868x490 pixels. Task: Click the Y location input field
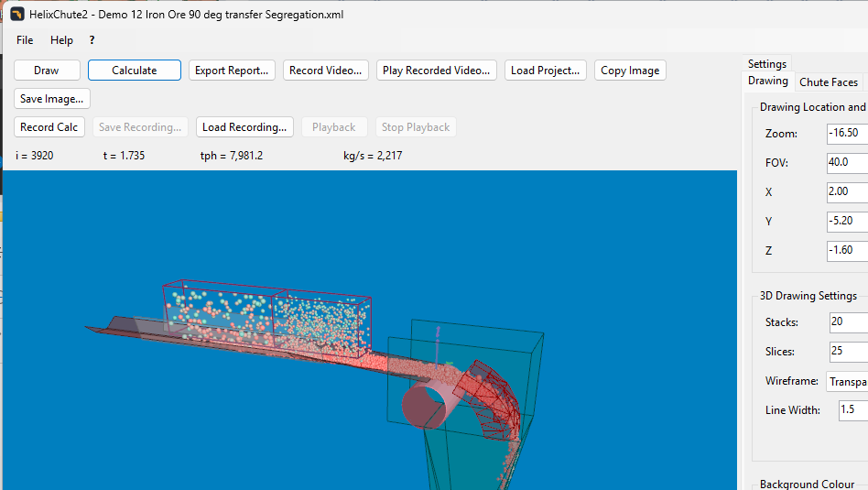click(x=848, y=222)
